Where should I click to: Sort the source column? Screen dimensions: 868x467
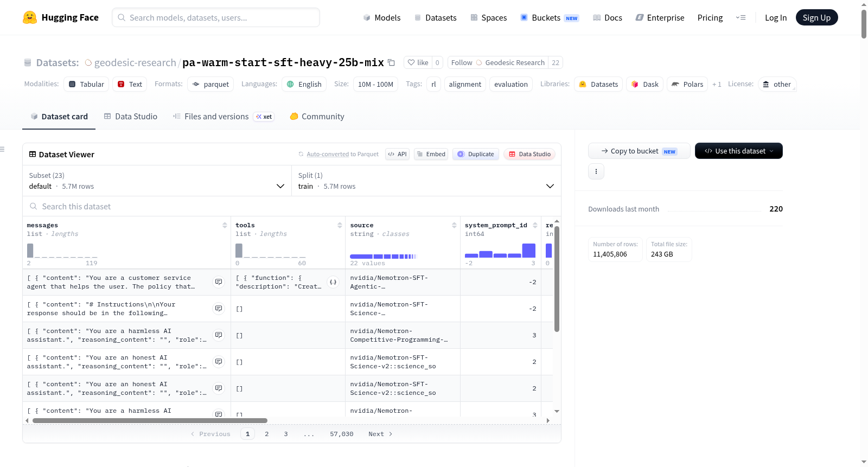click(x=454, y=225)
